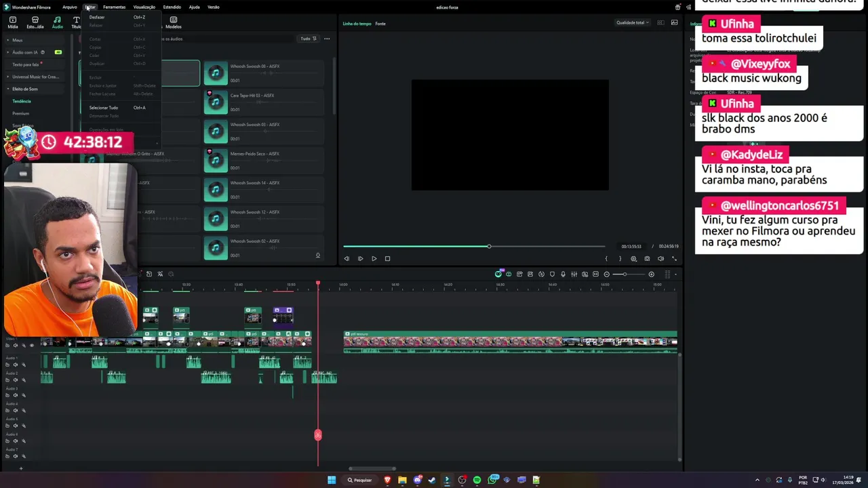This screenshot has height=488, width=868.
Task: Select the Tendência subcategory
Action: (x=22, y=101)
